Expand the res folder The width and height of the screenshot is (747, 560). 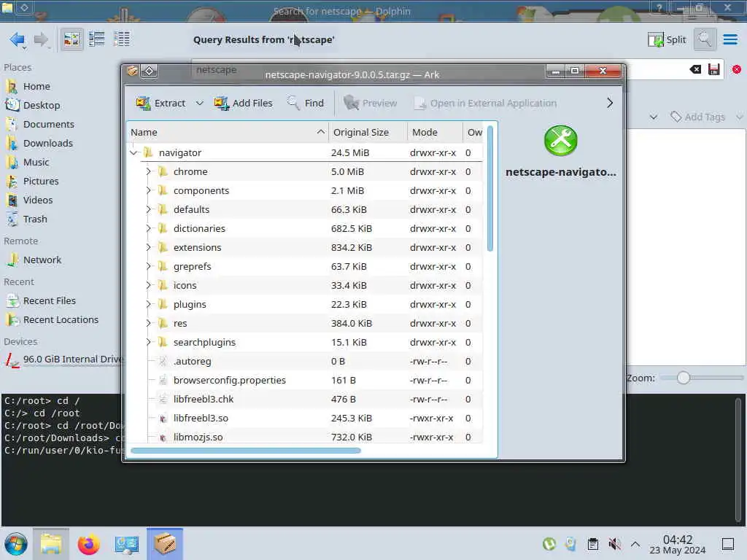point(148,323)
